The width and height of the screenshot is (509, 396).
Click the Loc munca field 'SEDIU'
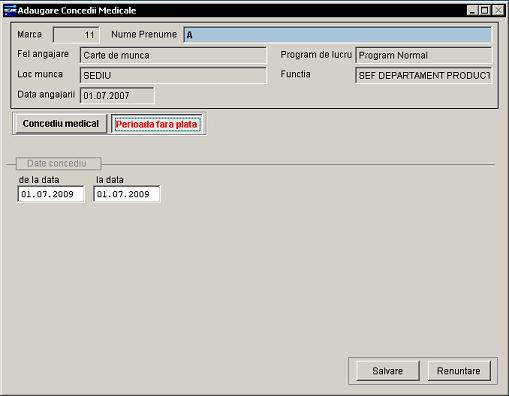[173, 75]
